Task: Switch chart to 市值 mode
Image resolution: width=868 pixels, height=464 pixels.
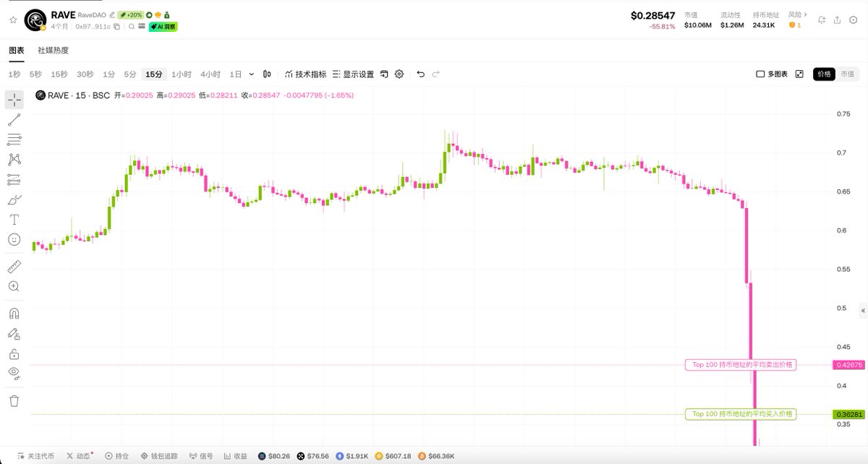Action: coord(847,74)
